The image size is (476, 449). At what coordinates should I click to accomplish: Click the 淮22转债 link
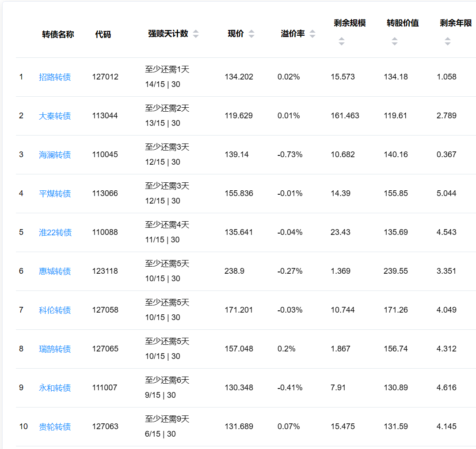point(55,233)
